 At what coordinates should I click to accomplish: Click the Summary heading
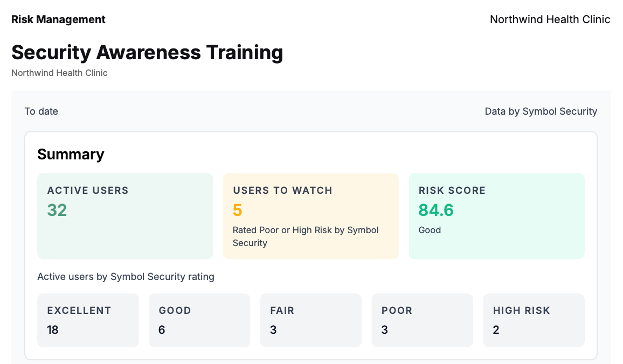pyautogui.click(x=71, y=154)
